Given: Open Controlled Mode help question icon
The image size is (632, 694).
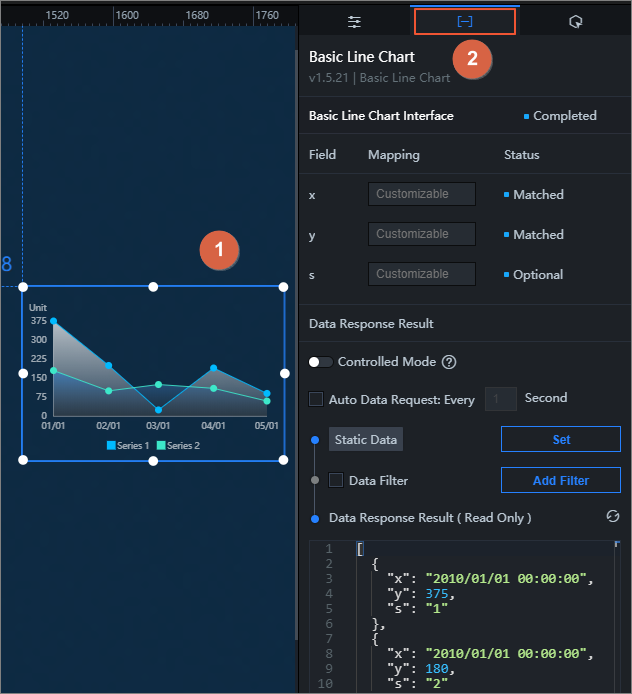Looking at the screenshot, I should tap(449, 362).
